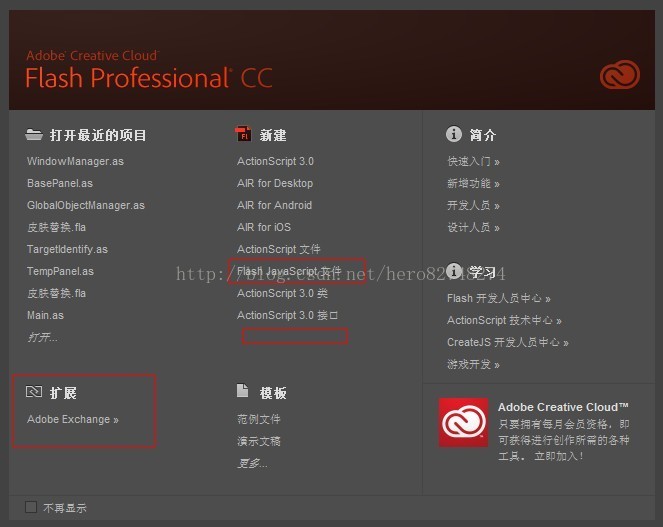
Task: Open recent file Main.as
Action: [x=45, y=315]
